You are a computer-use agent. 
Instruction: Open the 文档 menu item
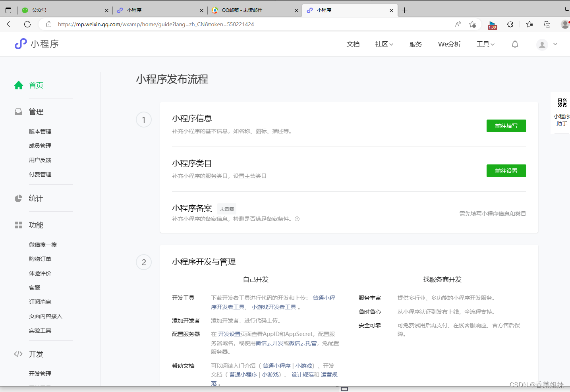click(x=353, y=44)
